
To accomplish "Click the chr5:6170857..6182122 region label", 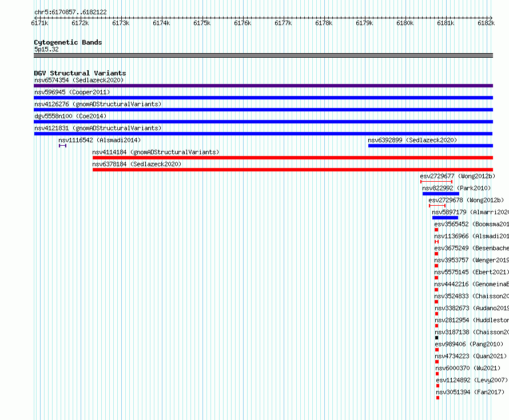I will point(70,13).
